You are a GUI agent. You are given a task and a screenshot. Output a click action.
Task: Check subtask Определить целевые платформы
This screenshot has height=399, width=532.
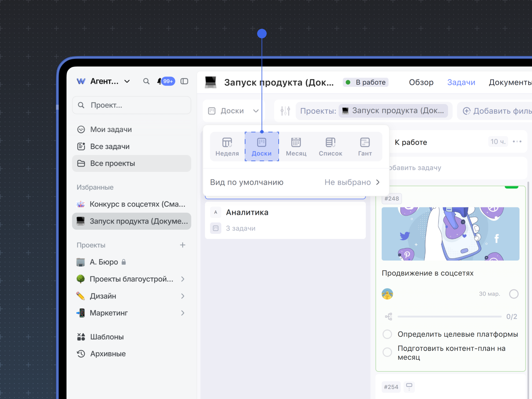387,334
